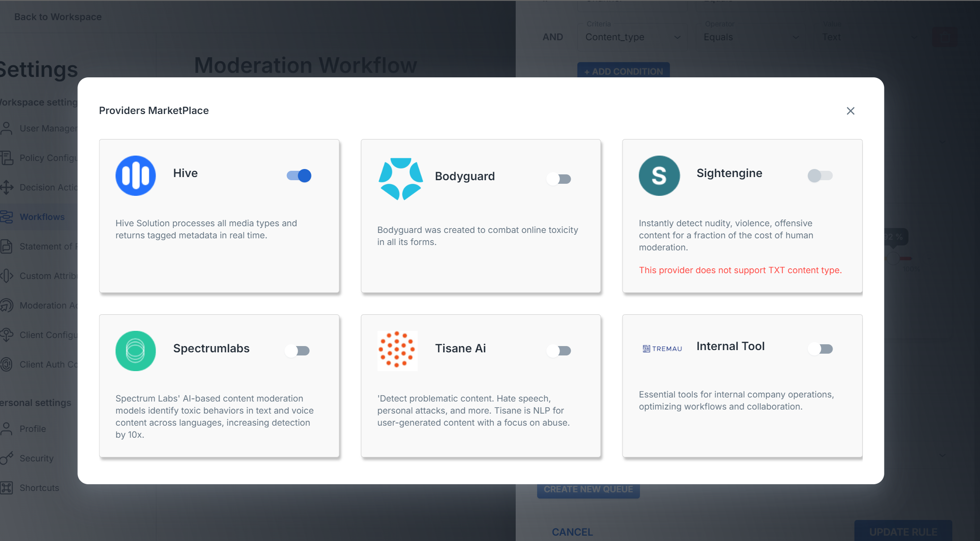Turn on the Tisane Ai toggle
This screenshot has height=541, width=980.
pos(559,351)
